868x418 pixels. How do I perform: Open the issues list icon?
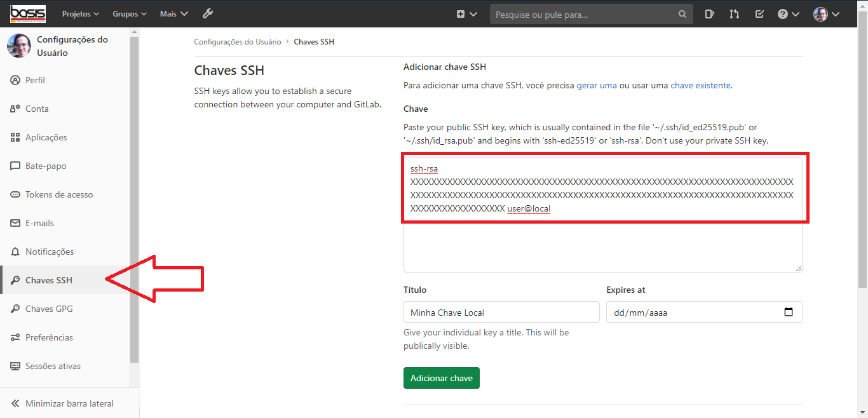pos(710,13)
